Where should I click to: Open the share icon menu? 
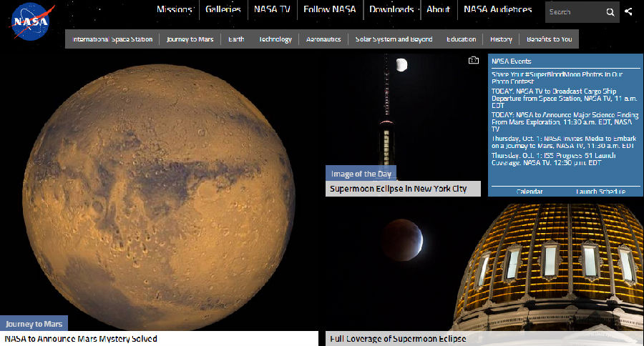coord(628,12)
